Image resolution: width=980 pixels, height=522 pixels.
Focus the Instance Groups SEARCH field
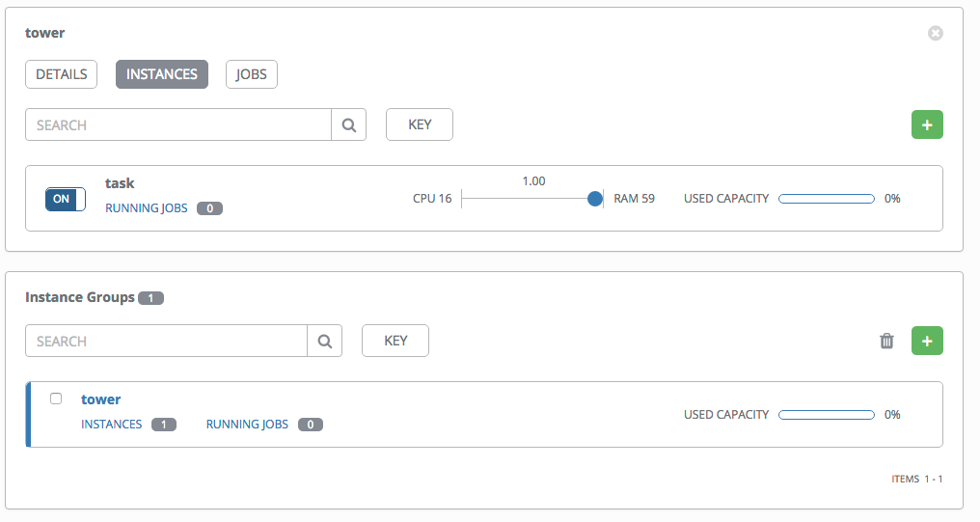[x=166, y=341]
